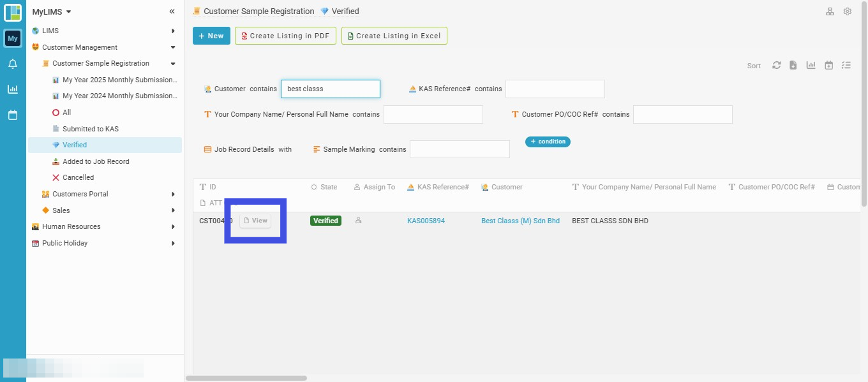Open the workflow hierarchy icon at top right

[830, 11]
